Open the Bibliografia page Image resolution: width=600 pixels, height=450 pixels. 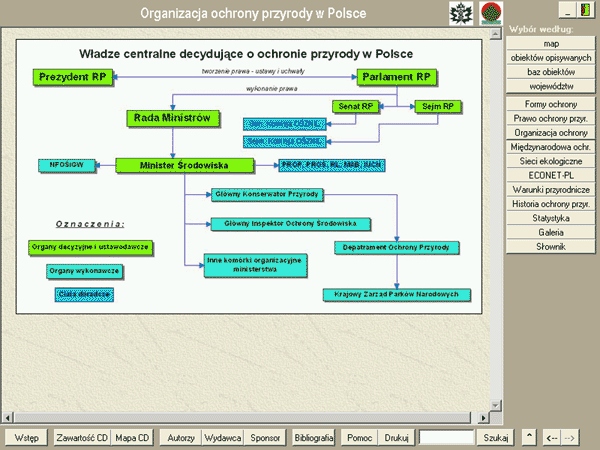314,437
